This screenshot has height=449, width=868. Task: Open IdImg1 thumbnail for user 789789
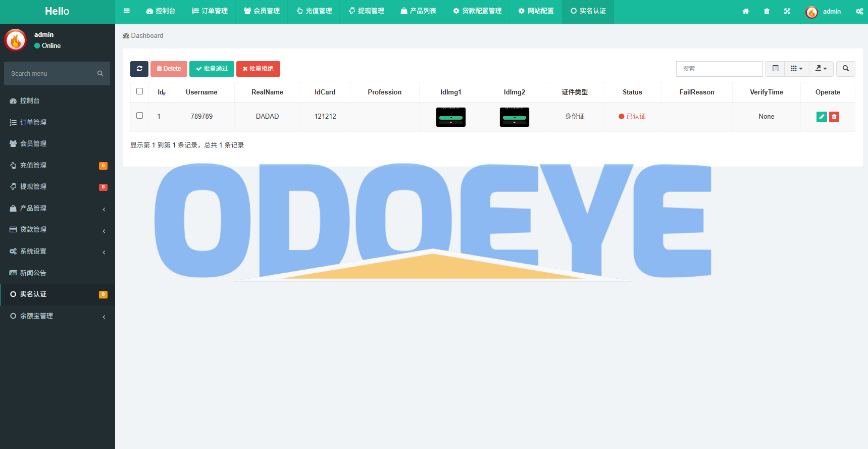point(451,117)
